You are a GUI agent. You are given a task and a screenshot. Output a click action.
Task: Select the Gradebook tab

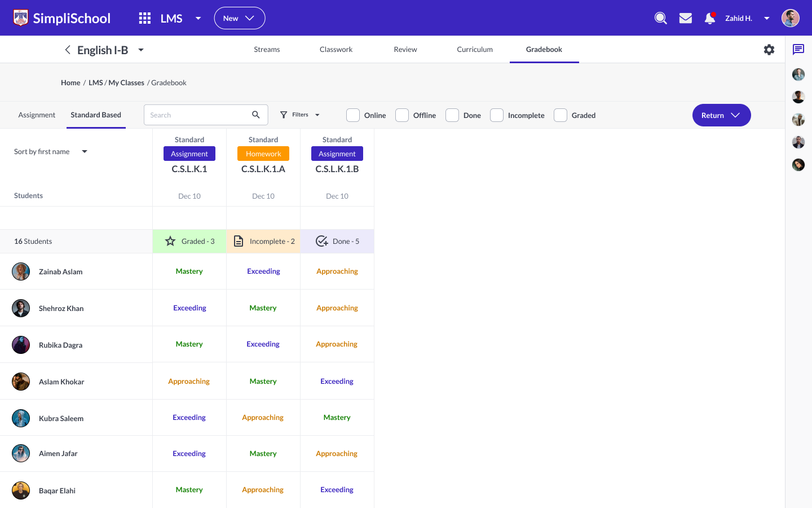coord(544,50)
